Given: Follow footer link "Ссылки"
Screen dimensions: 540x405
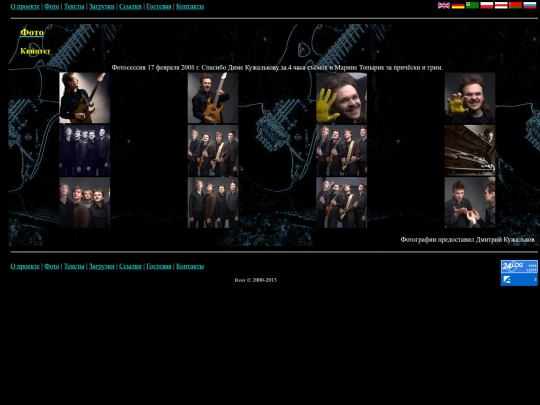Looking at the screenshot, I should coord(130,266).
